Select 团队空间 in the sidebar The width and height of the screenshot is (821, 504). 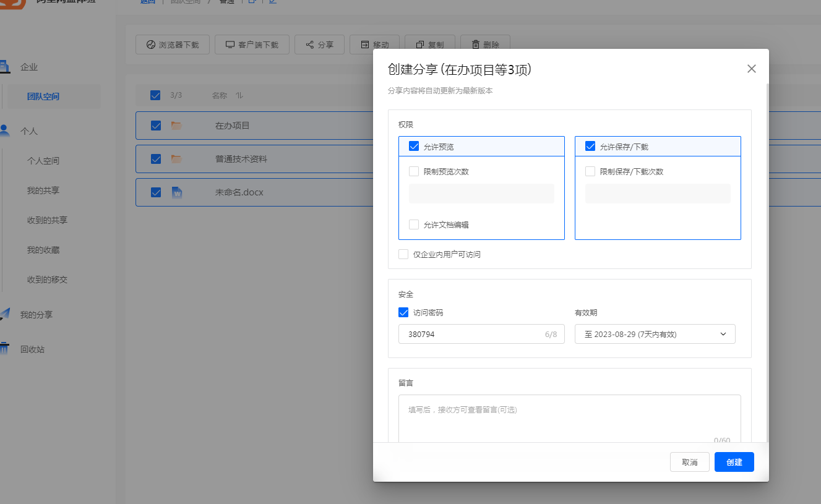click(x=43, y=96)
